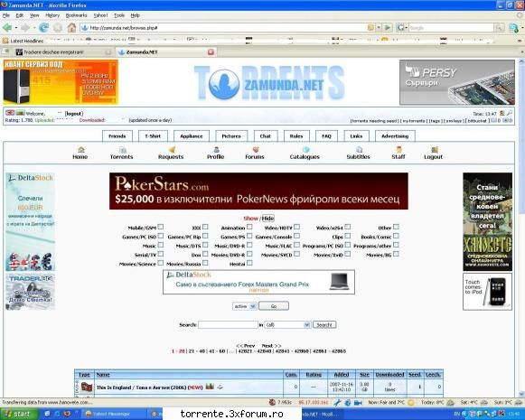The image size is (525, 420).
Task: Check the Animation category checkbox
Action: [249, 227]
